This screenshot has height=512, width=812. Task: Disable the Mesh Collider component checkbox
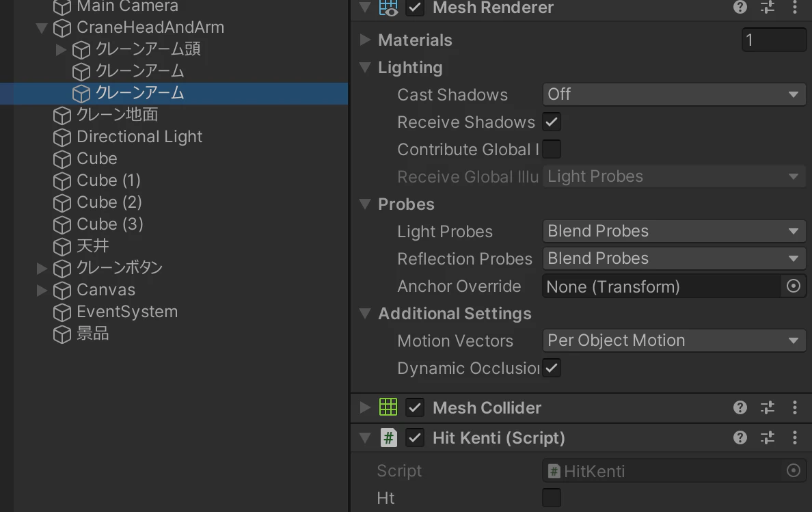coord(415,407)
